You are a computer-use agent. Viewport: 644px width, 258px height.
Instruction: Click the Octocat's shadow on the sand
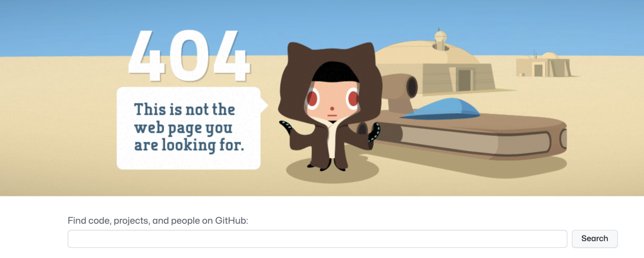click(x=334, y=171)
